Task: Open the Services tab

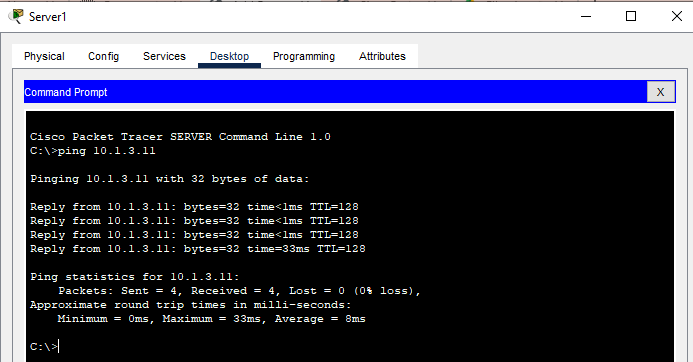Action: pos(164,56)
